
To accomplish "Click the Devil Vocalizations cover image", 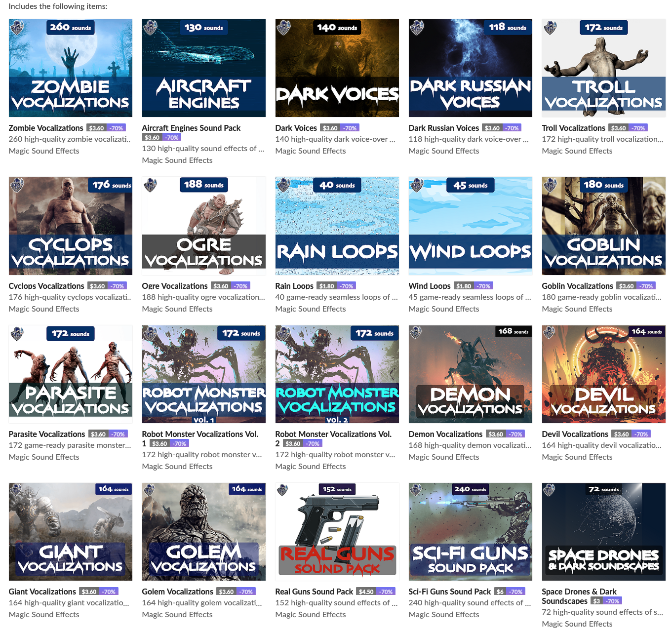I will (x=604, y=374).
